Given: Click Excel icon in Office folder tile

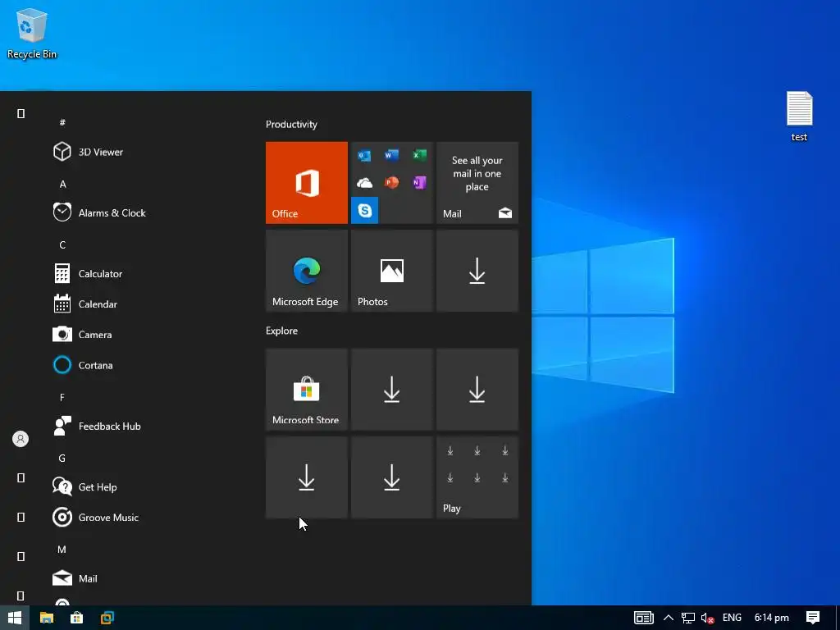Looking at the screenshot, I should coord(419,155).
